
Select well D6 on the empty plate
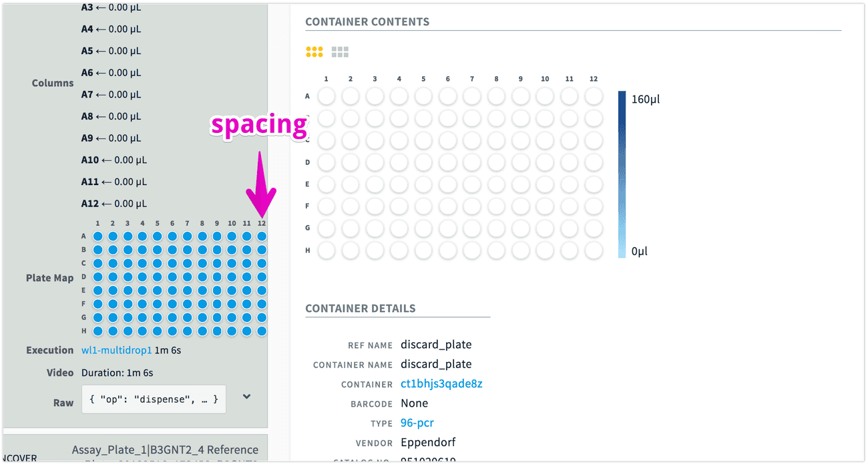(447, 162)
